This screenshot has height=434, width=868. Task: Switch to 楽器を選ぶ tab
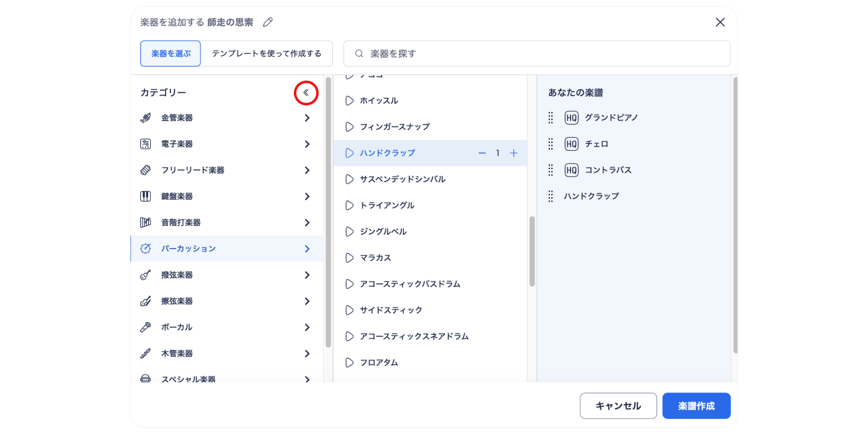[x=170, y=53]
